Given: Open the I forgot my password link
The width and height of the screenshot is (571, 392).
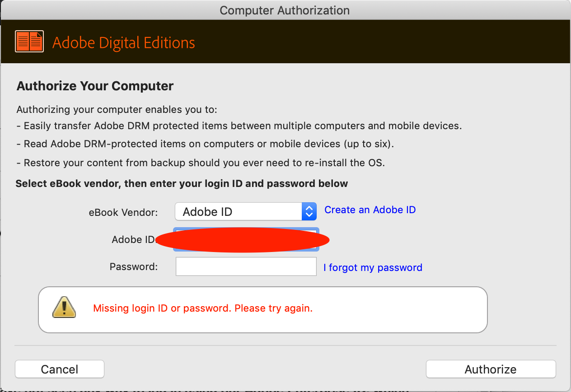Looking at the screenshot, I should tap(373, 267).
